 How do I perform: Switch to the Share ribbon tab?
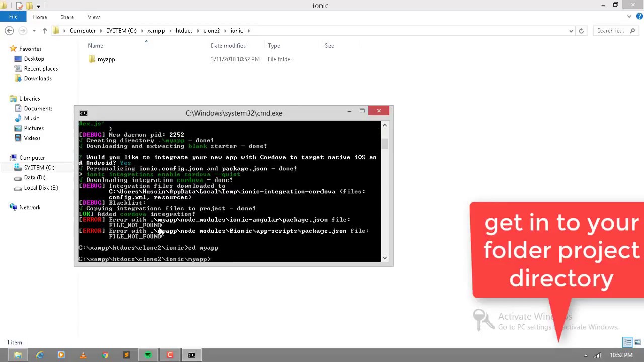tap(67, 17)
